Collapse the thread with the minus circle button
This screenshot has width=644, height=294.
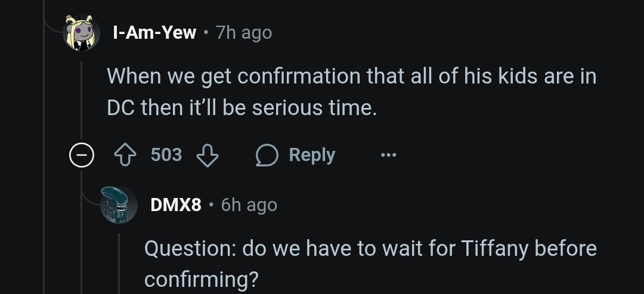coord(81,156)
